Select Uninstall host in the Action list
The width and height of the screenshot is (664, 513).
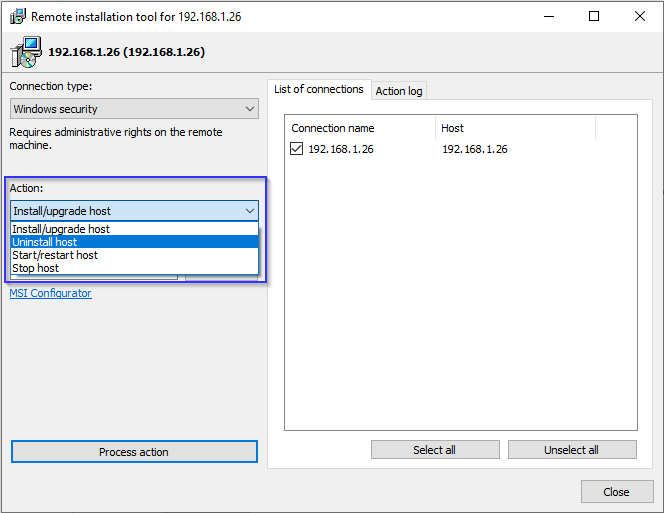(x=45, y=242)
